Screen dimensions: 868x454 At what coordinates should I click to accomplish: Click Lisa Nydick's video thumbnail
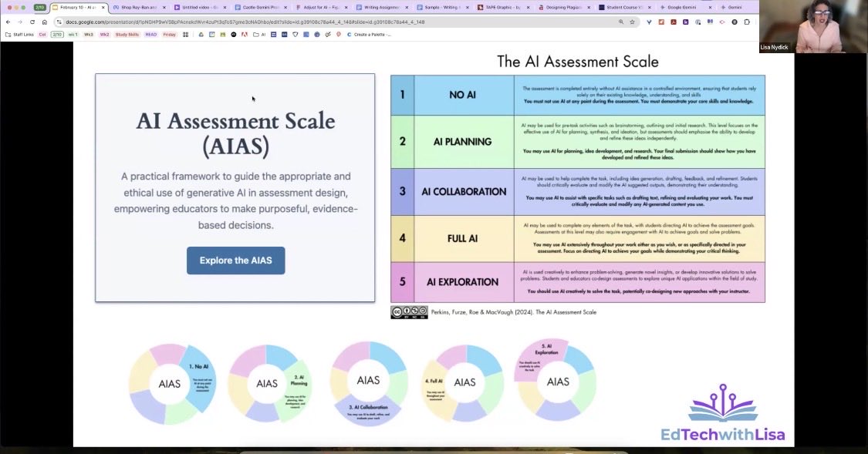tap(813, 26)
